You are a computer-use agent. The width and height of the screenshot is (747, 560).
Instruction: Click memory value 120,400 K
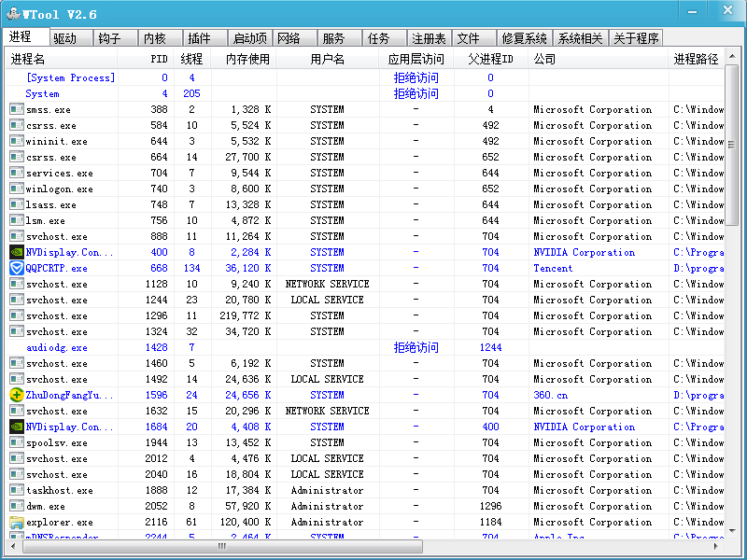(246, 523)
